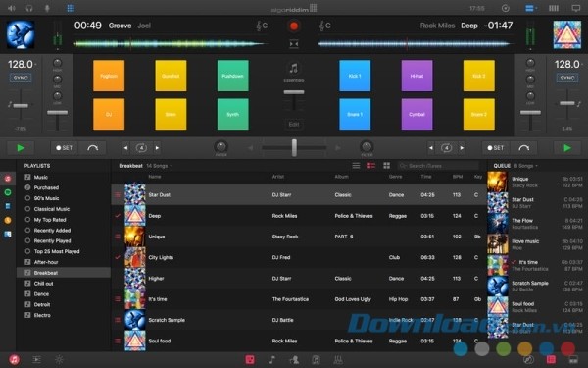Select the Recently Added playlist

64,231
